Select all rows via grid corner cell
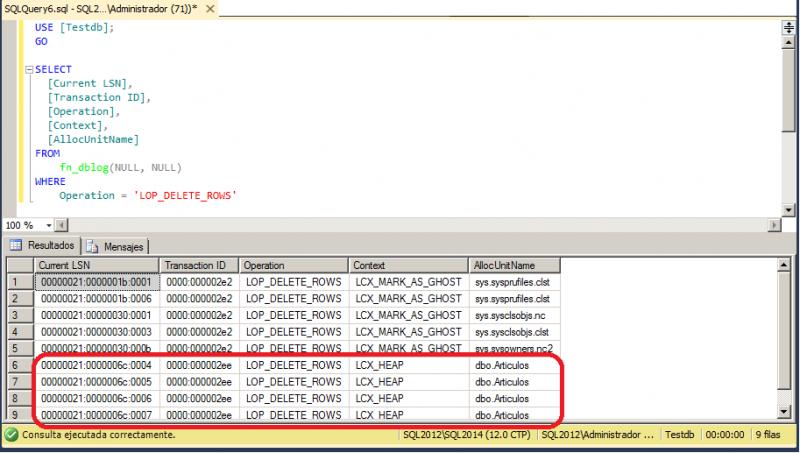800x453 pixels. pos(20,265)
